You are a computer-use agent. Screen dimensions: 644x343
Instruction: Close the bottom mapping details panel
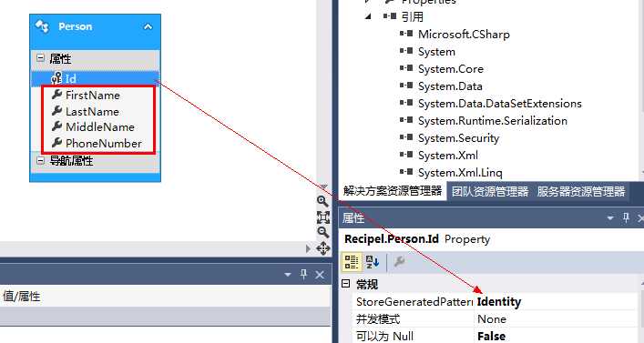pyautogui.click(x=320, y=275)
